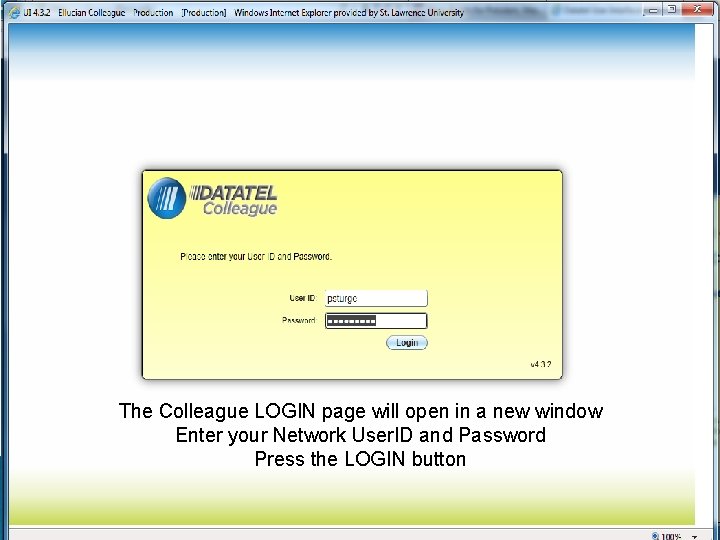Focus the User ID input field
Image resolution: width=720 pixels, height=540 pixels.
pyautogui.click(x=376, y=298)
